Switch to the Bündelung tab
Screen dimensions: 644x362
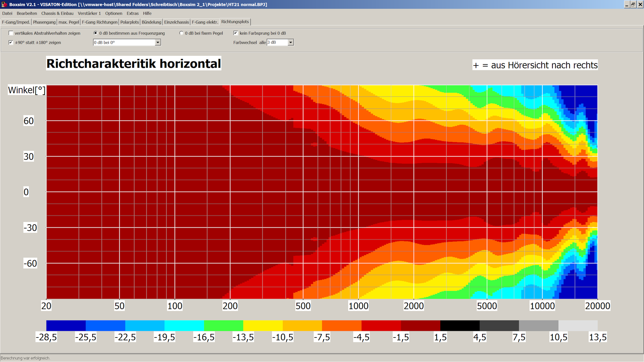click(x=151, y=22)
